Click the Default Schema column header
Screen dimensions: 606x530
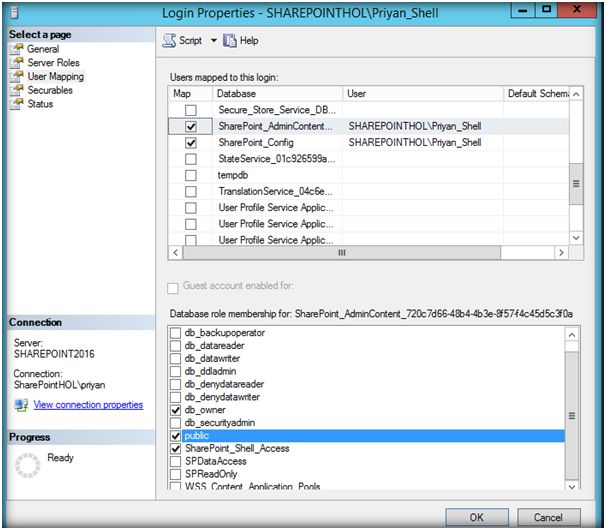(536, 94)
